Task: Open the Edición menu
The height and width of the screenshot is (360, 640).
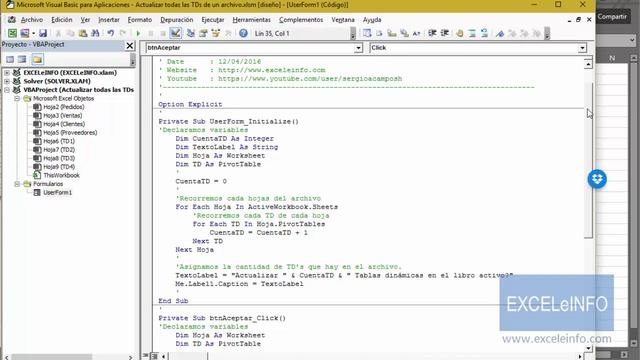Action: coord(62,20)
